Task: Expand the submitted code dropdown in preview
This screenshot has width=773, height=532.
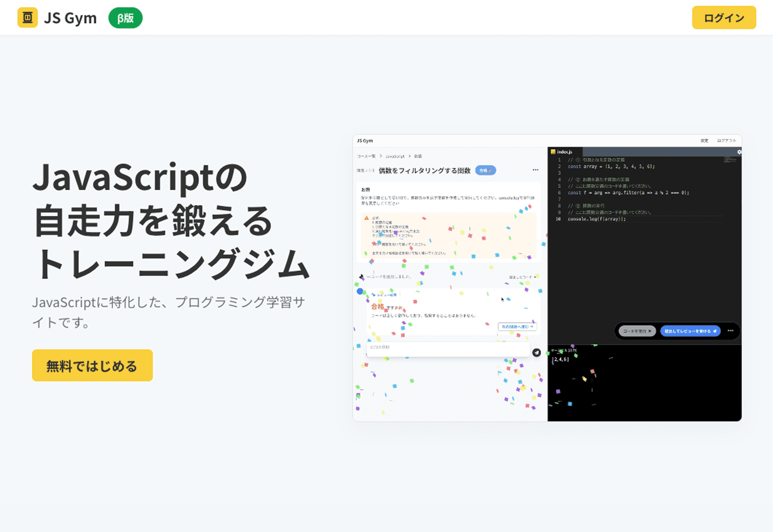Action: (x=523, y=277)
